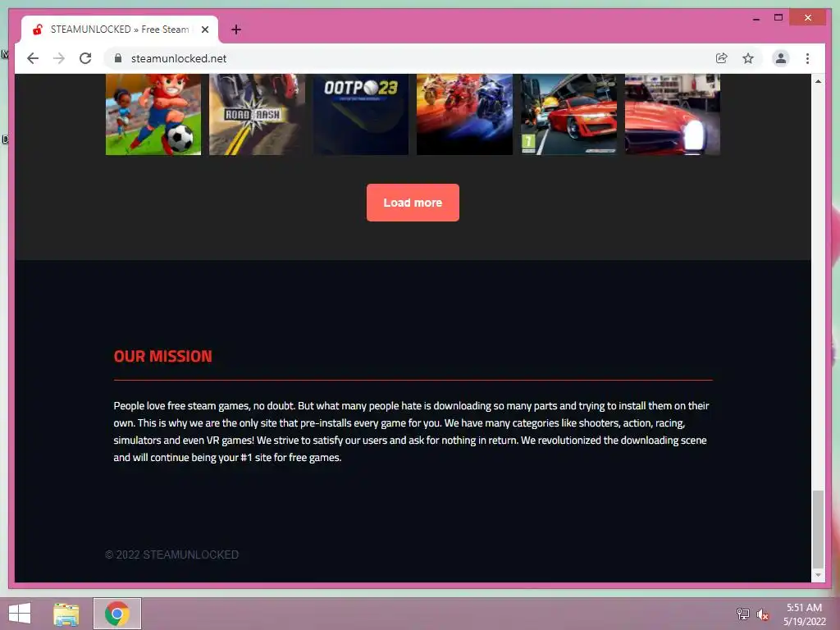Open the red sports car street game thumbnail

point(568,115)
